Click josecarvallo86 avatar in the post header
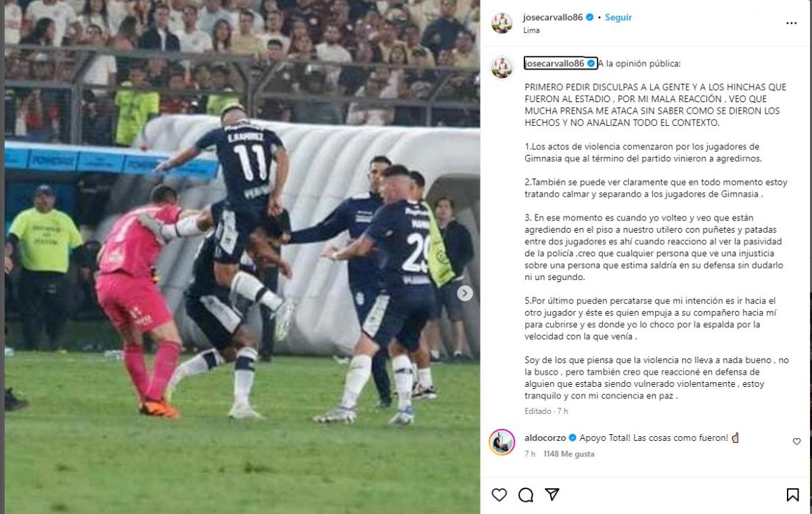The height and width of the screenshot is (514, 812). click(x=502, y=23)
